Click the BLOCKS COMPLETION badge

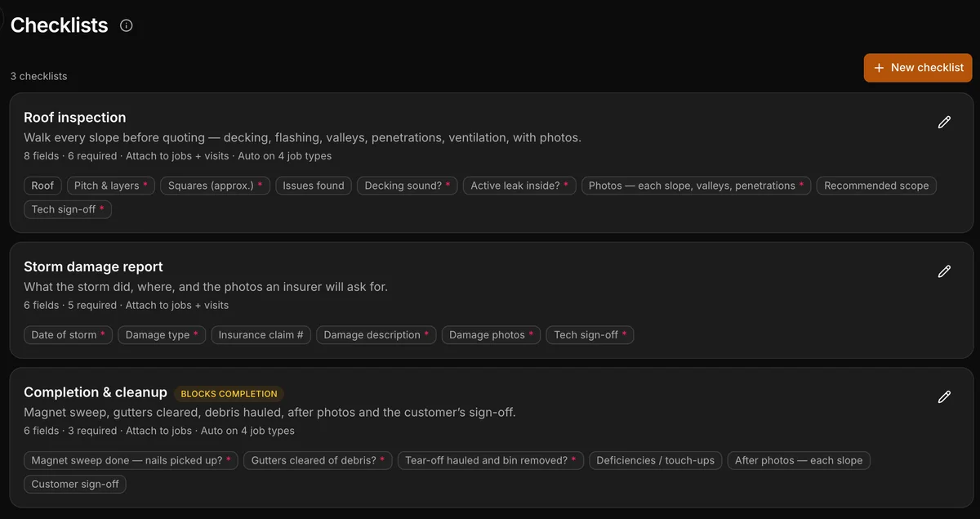(x=229, y=393)
